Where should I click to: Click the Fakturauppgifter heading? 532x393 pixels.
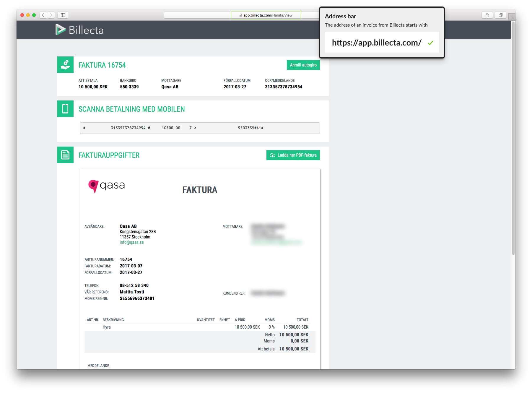coord(109,155)
